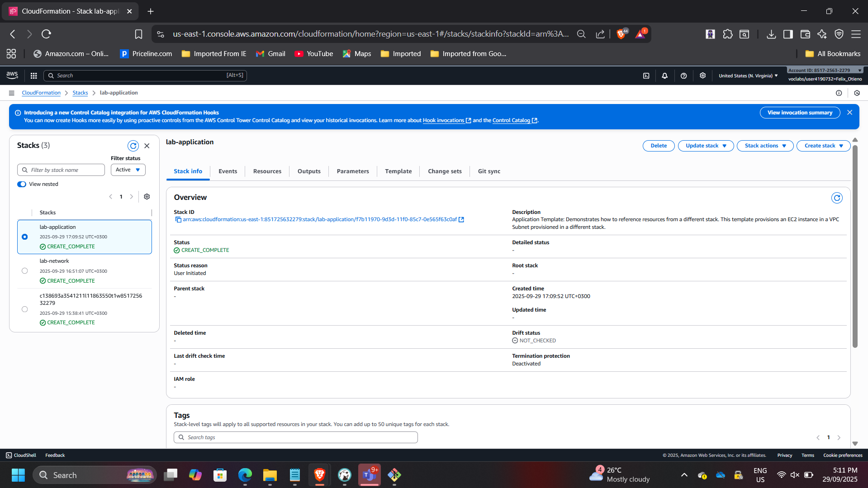Enable View nested stacks
Screen dimensions: 868x488
[21, 184]
